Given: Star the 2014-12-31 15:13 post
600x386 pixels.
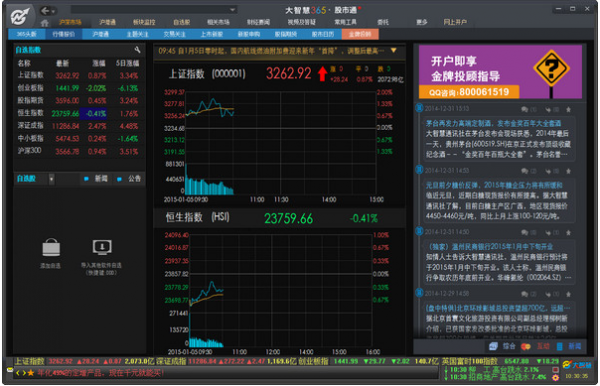Looking at the screenshot, I should tap(569, 110).
